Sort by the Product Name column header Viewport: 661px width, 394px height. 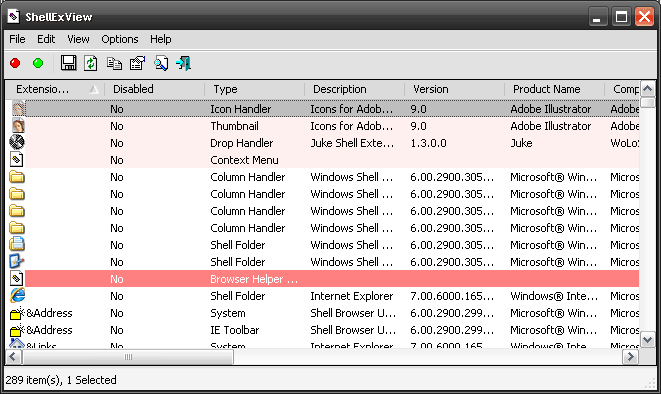click(554, 89)
